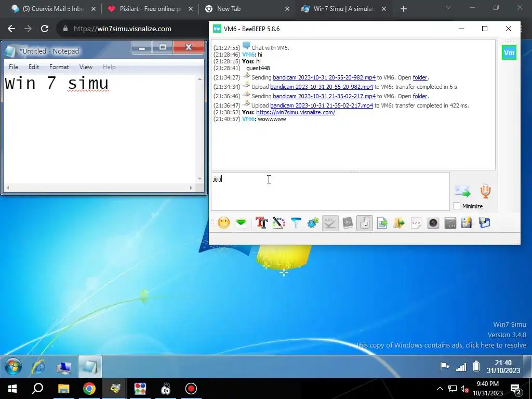Open the first bandicam 20-55-20-982.mp4 Sending link
This screenshot has height=399, width=532.
(x=324, y=77)
